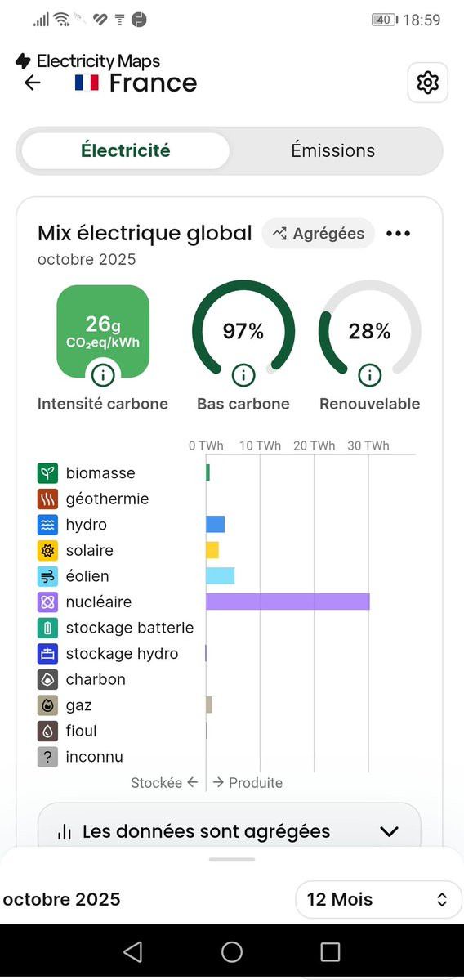Switch to the Émissions tab

332,150
